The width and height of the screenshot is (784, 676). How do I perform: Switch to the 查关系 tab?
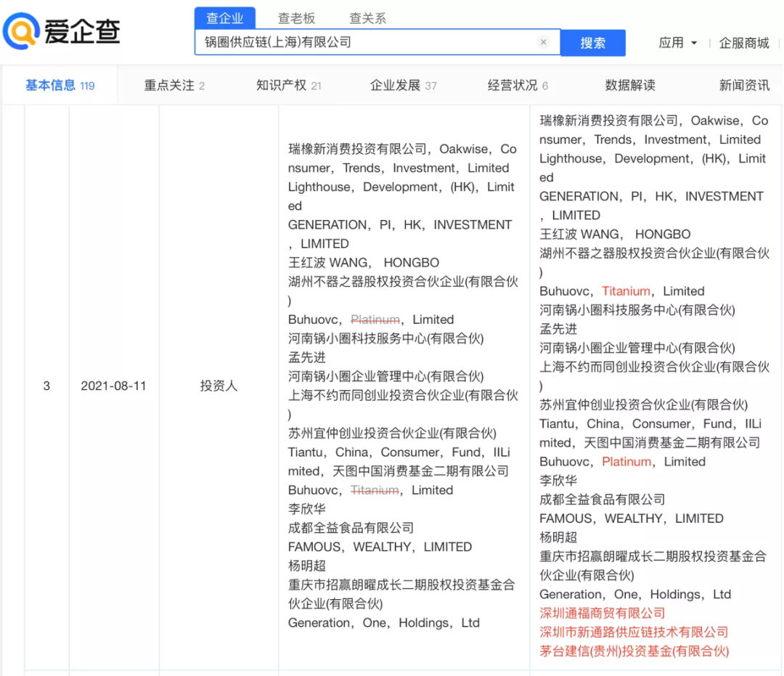368,18
